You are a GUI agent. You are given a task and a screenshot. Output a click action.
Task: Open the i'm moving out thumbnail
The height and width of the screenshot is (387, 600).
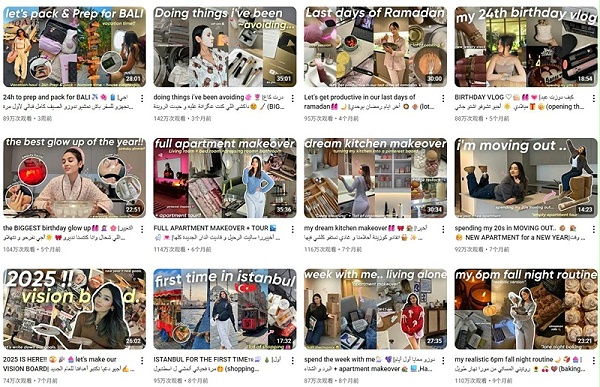(x=526, y=178)
